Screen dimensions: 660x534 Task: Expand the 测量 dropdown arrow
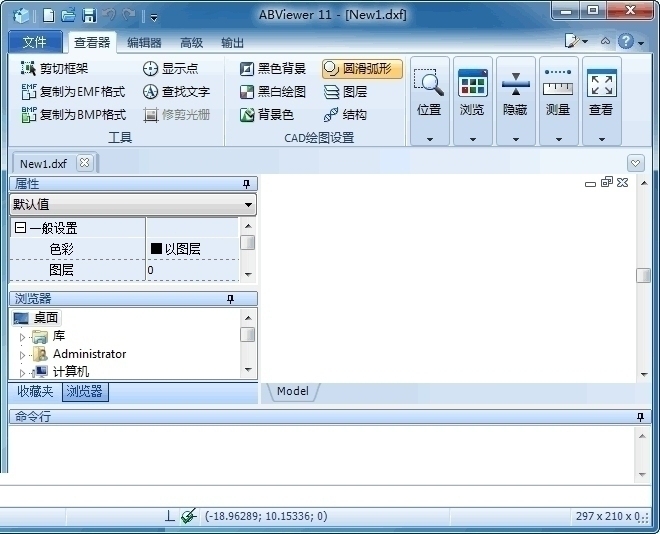[559, 139]
